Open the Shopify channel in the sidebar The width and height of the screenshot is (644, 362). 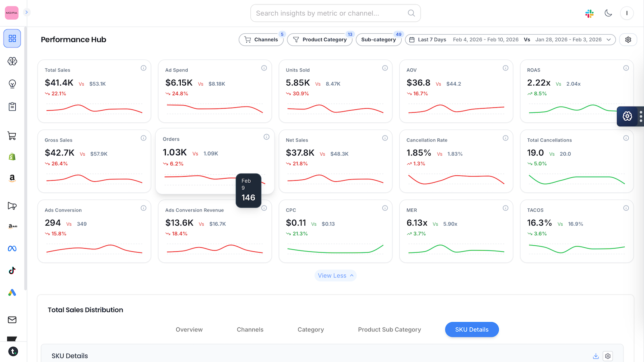click(x=12, y=157)
